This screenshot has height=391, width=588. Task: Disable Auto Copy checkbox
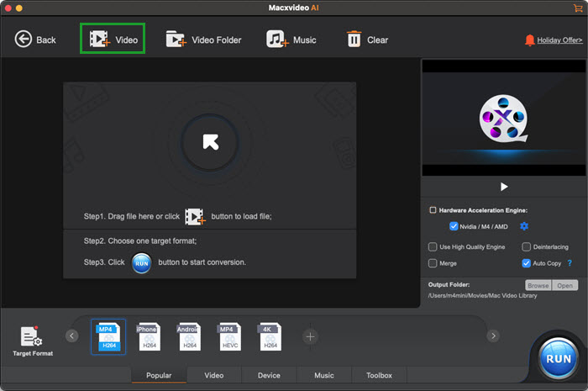pos(526,263)
